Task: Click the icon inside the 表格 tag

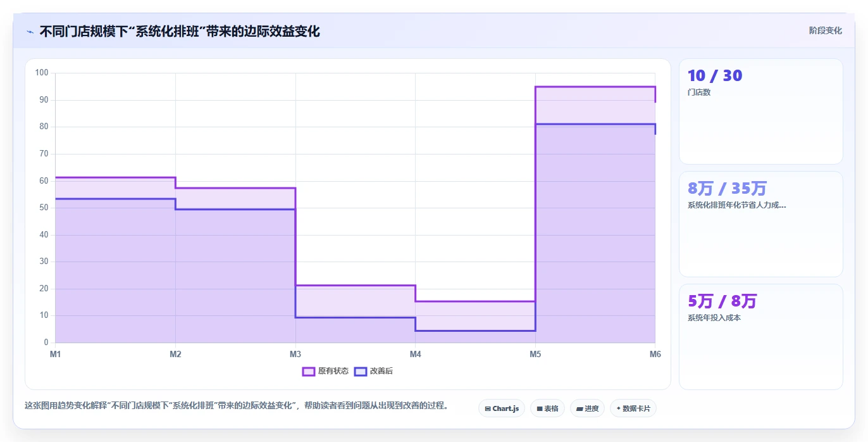Action: (540, 409)
